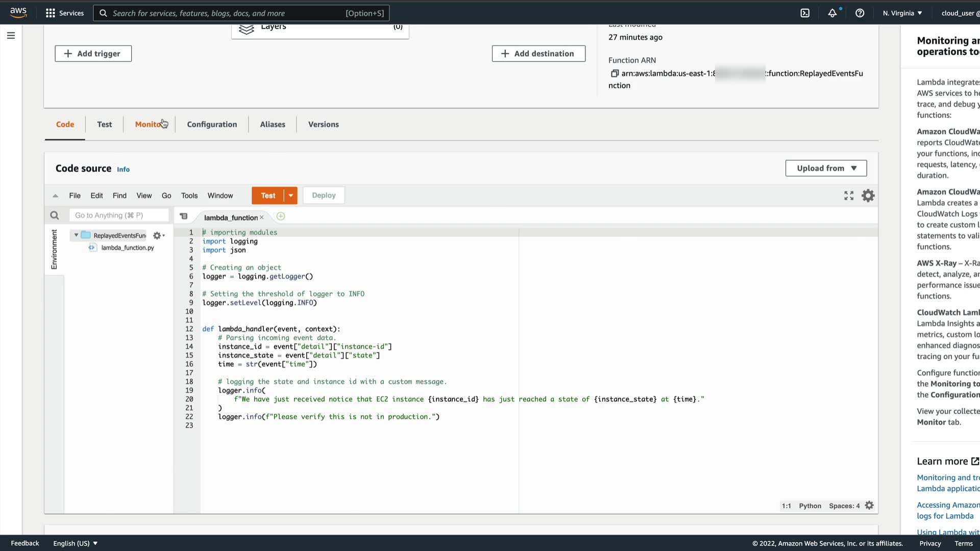Open the side navigation hamburger menu
Viewport: 980px width, 551px height.
11,36
